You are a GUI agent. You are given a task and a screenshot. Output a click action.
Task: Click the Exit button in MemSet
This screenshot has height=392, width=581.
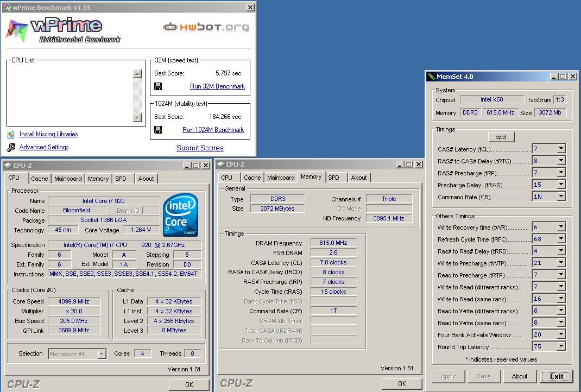(x=557, y=376)
